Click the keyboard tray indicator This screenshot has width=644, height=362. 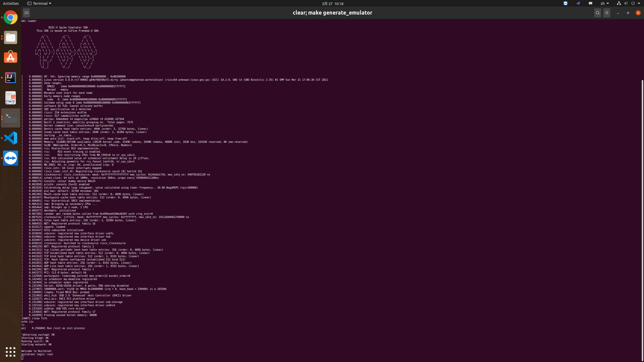point(590,4)
